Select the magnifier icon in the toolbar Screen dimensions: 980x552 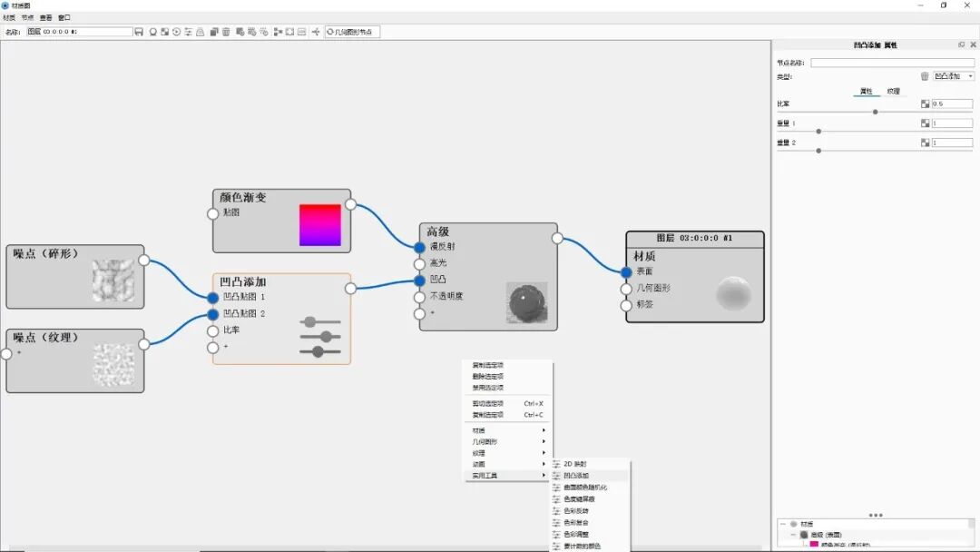coord(153,31)
